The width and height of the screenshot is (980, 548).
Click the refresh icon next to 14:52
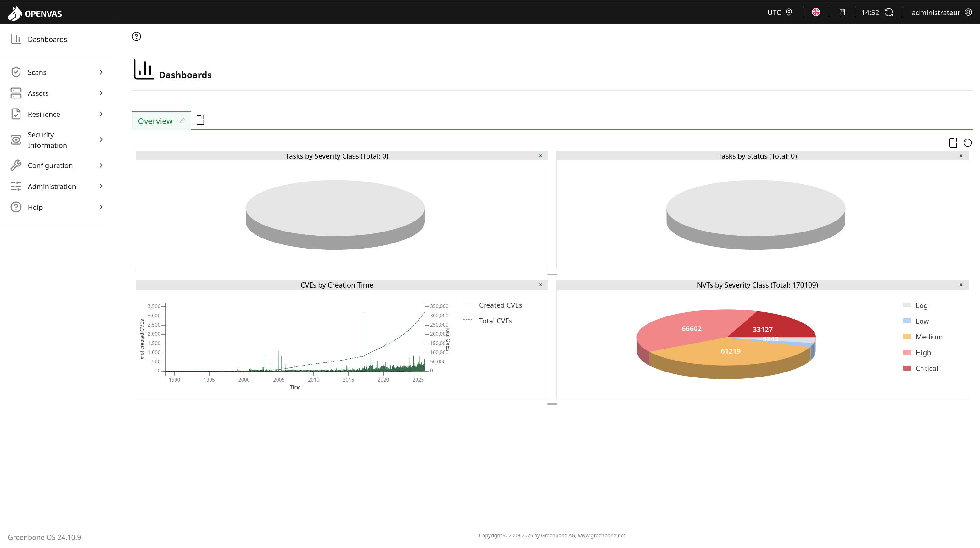coord(889,13)
